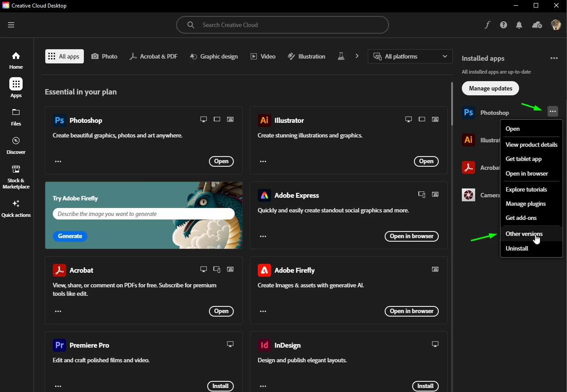Choose Explore tutorials menu item
Viewport: 567px width, 392px height.
532,189
